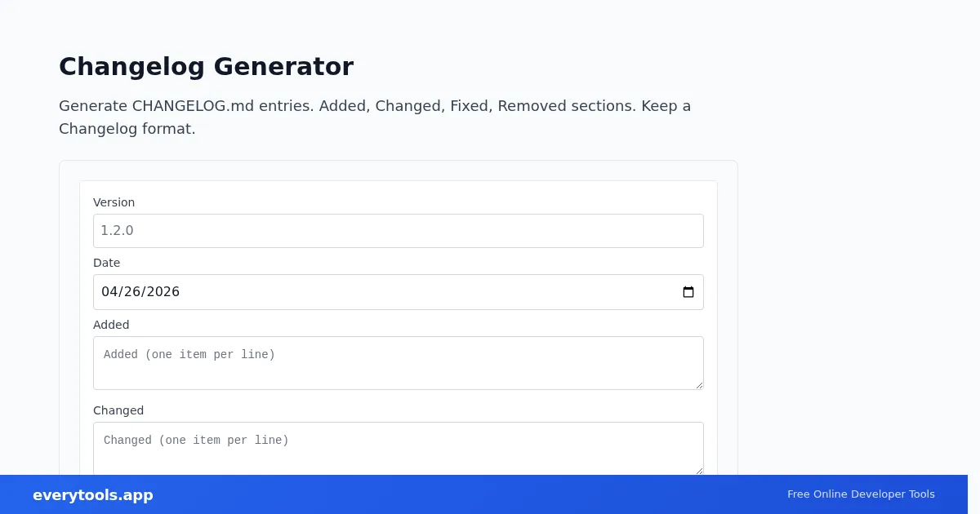Image resolution: width=980 pixels, height=514 pixels.
Task: Click into the Changed textarea
Action: tap(398, 447)
